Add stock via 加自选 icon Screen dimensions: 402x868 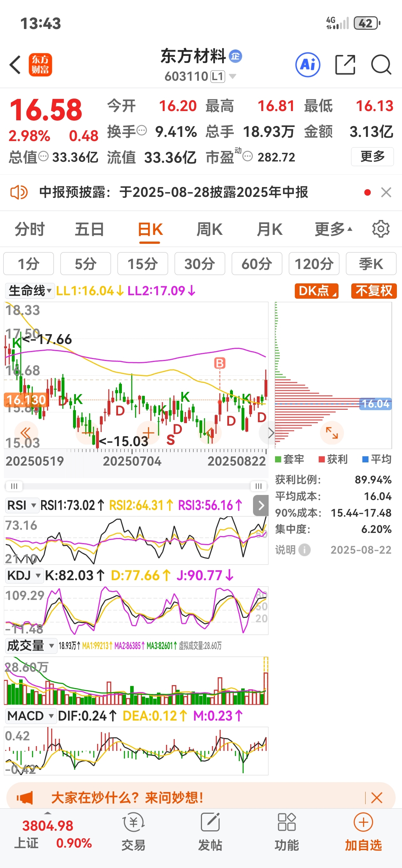point(363,822)
